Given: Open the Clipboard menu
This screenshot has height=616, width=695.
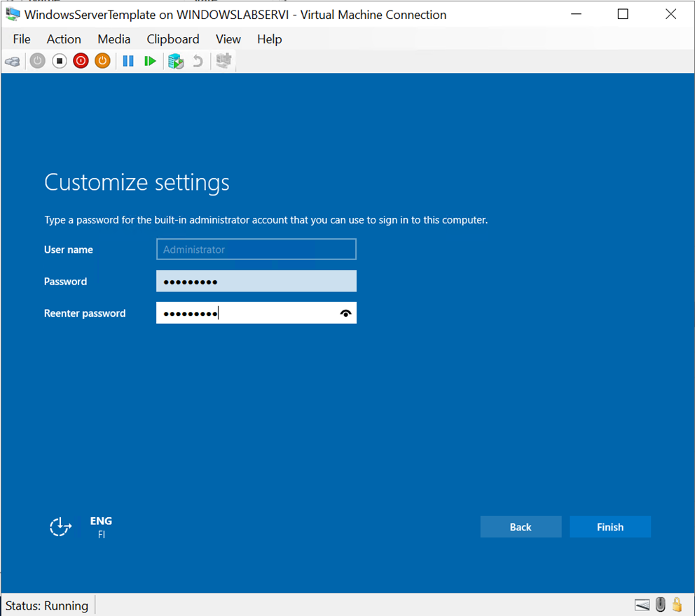Looking at the screenshot, I should coord(173,39).
